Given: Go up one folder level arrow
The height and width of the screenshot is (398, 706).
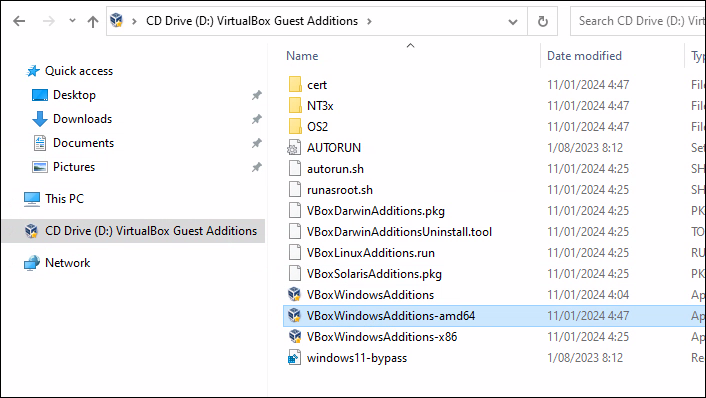Looking at the screenshot, I should pyautogui.click(x=93, y=21).
